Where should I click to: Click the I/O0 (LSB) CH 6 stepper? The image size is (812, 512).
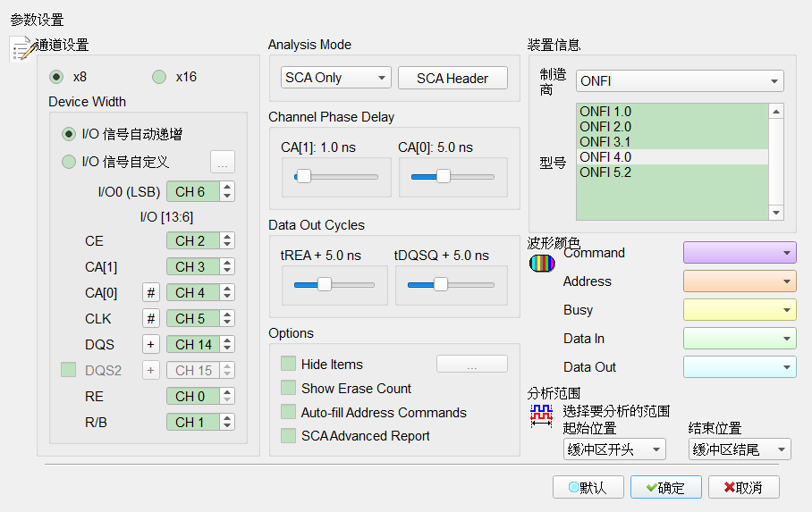click(x=200, y=191)
